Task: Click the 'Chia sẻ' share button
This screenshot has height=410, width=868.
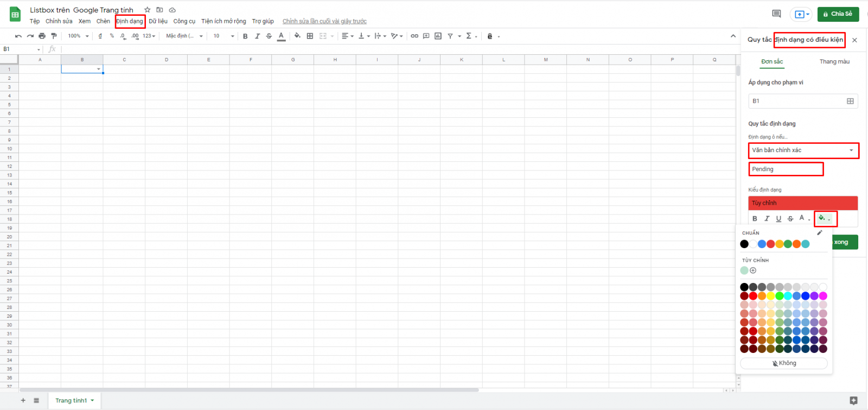Action: (x=838, y=14)
